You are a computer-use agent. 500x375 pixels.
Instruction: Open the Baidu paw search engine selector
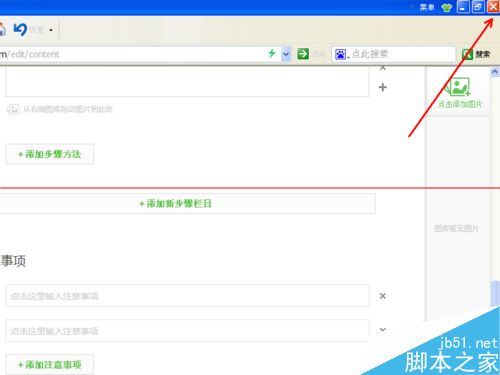(x=342, y=54)
